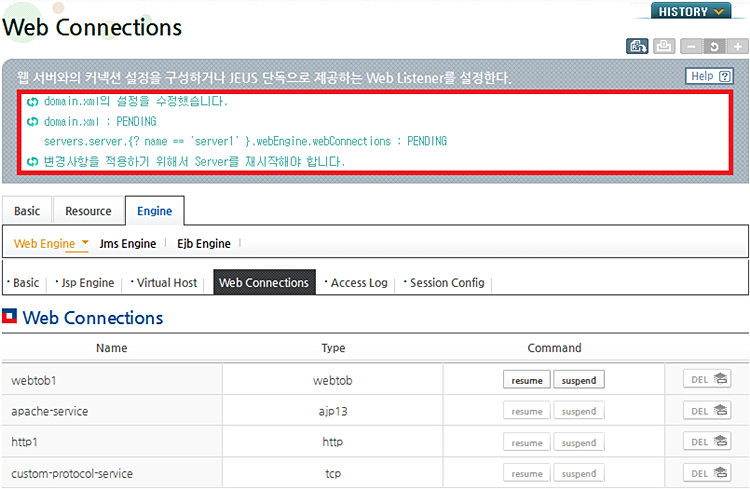Click suspend for webtob1

coord(579,380)
